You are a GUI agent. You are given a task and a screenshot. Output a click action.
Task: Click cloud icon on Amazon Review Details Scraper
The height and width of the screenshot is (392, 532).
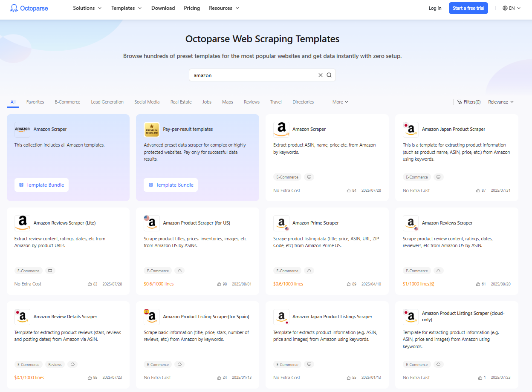pos(72,364)
